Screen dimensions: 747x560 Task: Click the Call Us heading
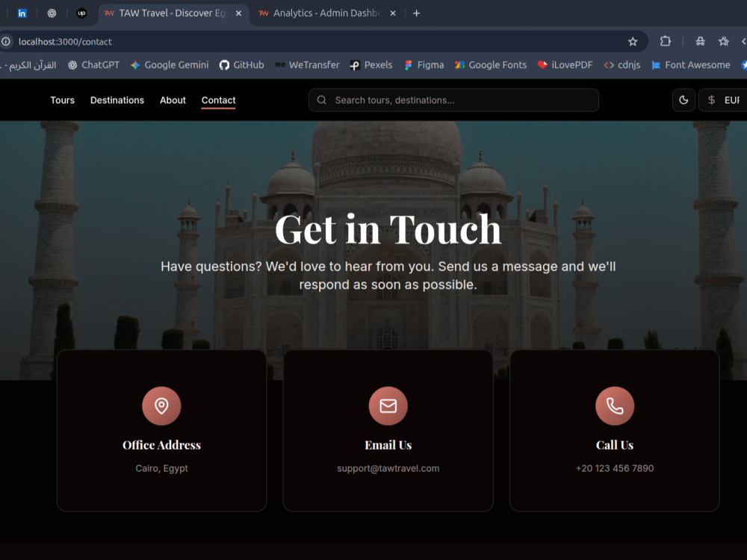pos(615,445)
